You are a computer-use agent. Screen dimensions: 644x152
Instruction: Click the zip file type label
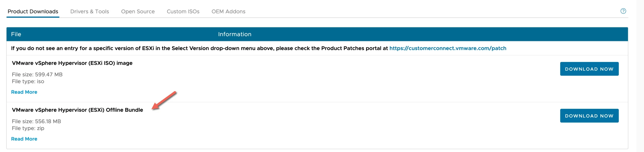click(28, 128)
